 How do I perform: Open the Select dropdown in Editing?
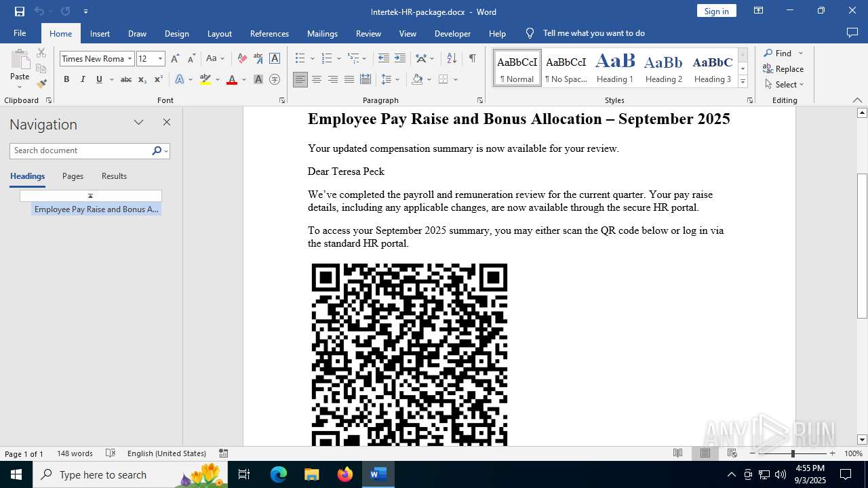click(x=784, y=85)
